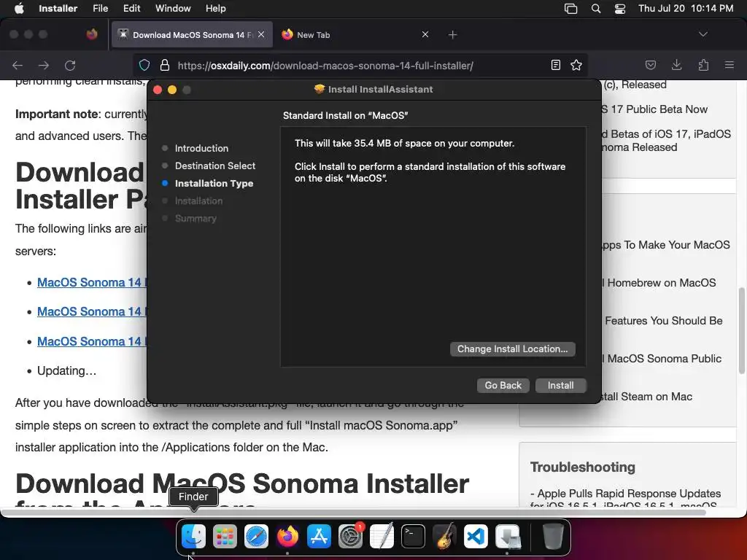Open App Store from the Dock

click(319, 536)
